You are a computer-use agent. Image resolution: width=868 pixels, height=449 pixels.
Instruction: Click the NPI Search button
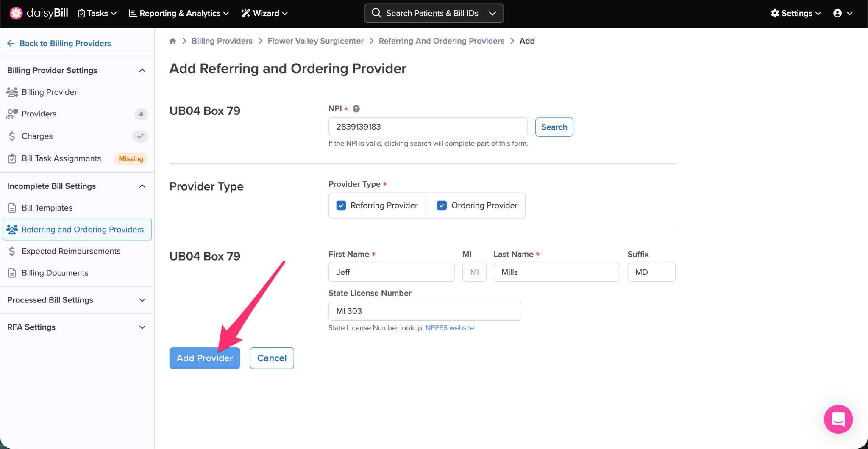[x=554, y=127]
